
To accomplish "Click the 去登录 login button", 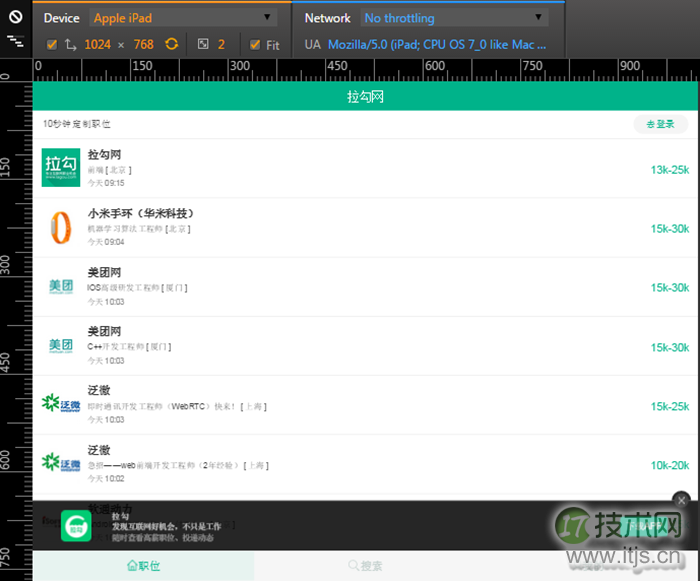I will coord(661,124).
